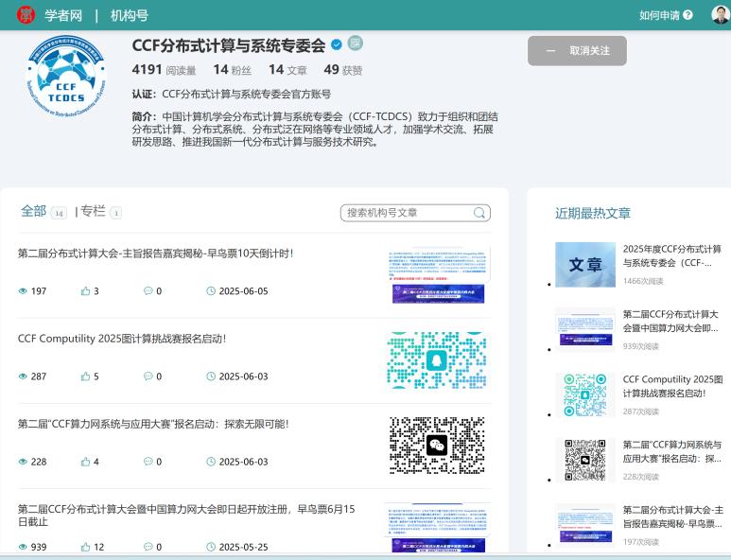
Task: Click comment icon on Computility challenge article
Action: coord(148,376)
